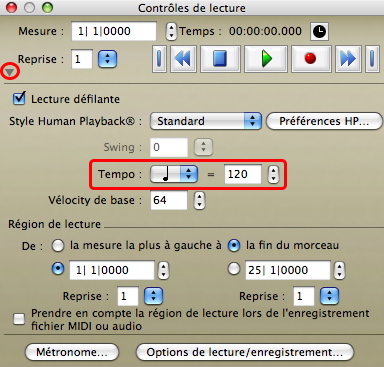The width and height of the screenshot is (384, 367).
Task: Click the Temps value 00:00:00.000
Action: (265, 31)
